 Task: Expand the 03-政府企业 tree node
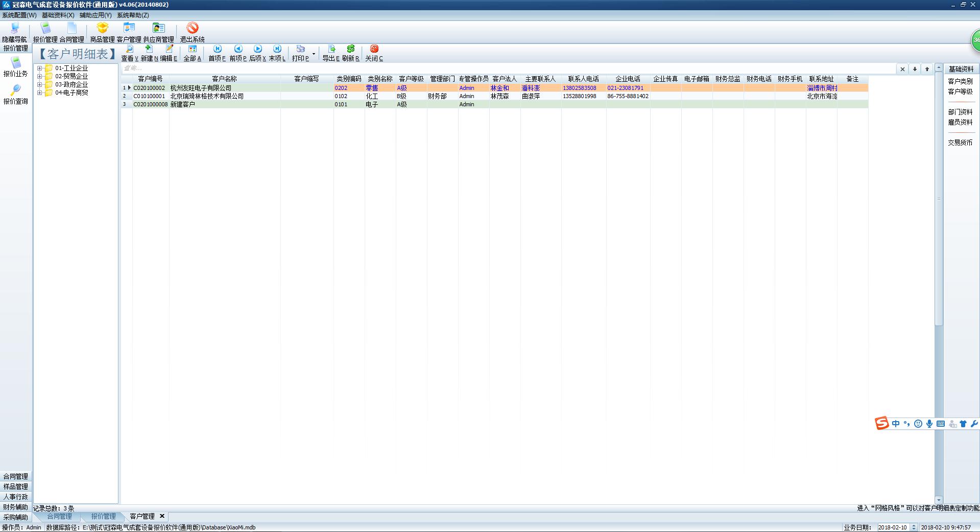pyautogui.click(x=39, y=85)
